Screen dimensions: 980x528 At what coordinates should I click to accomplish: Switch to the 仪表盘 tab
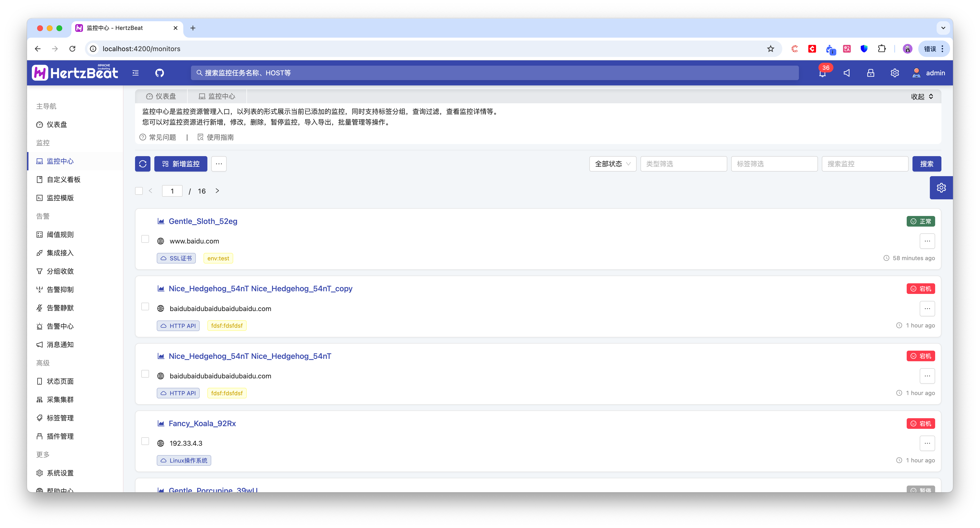(x=161, y=96)
